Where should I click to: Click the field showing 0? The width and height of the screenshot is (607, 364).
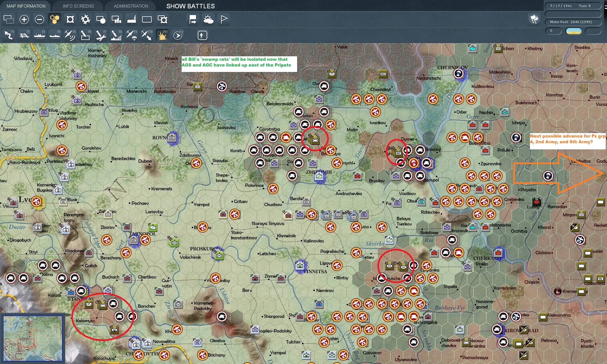click(x=553, y=31)
